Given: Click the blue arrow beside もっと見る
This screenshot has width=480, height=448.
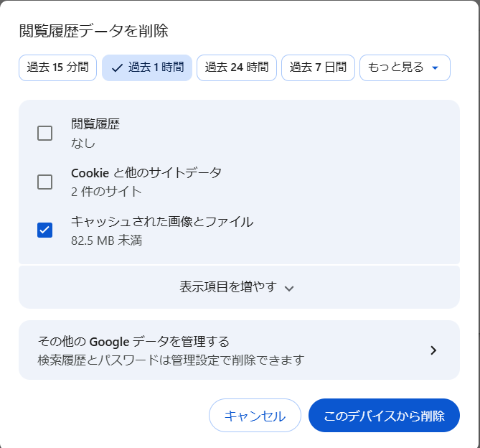Looking at the screenshot, I should point(435,68).
